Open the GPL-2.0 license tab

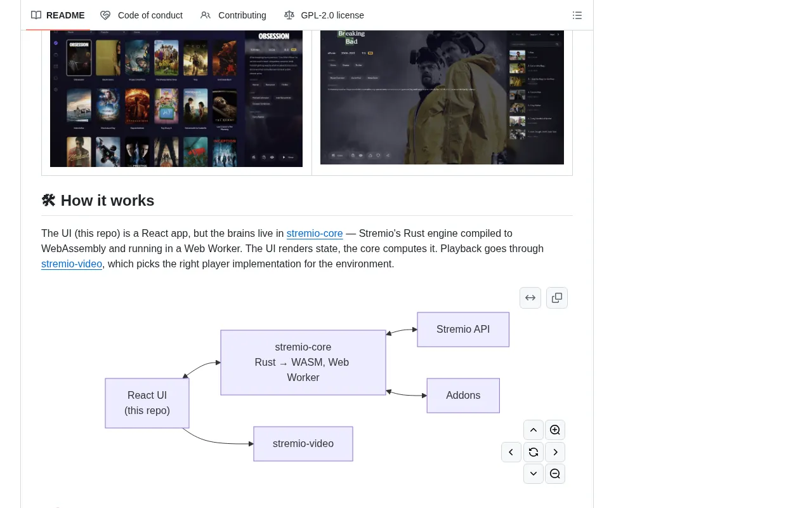(x=324, y=15)
